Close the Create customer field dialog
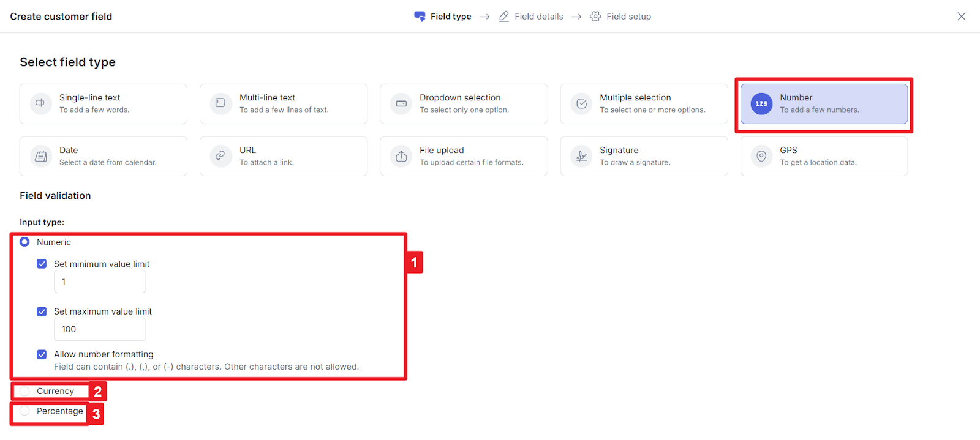Screen dimensions: 980x440 [x=961, y=17]
